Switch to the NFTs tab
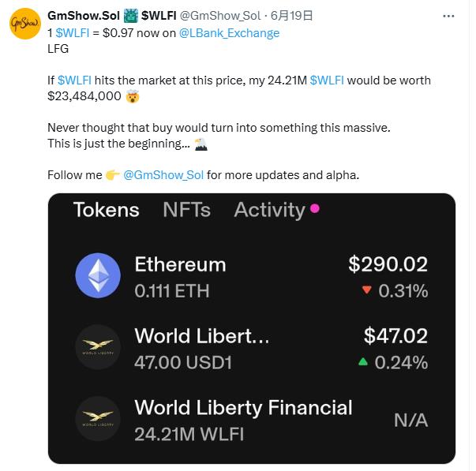The width and height of the screenshot is (476, 471). [187, 210]
